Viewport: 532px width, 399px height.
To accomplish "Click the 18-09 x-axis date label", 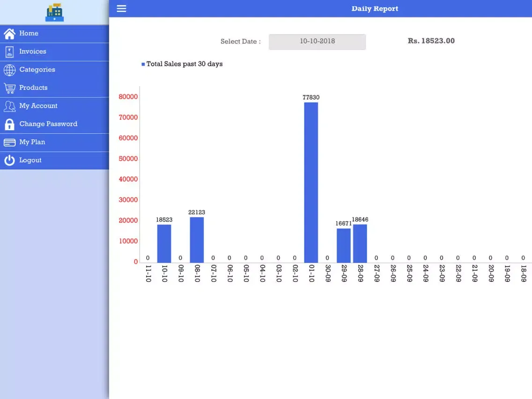I will (524, 273).
